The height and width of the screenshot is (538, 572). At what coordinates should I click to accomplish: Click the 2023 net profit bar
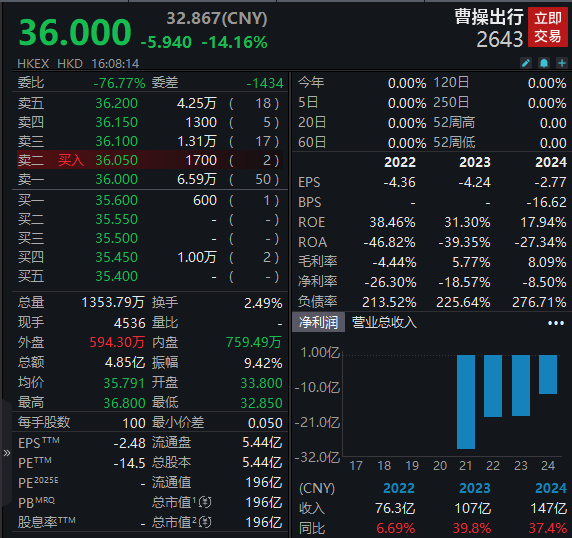[x=521, y=385]
